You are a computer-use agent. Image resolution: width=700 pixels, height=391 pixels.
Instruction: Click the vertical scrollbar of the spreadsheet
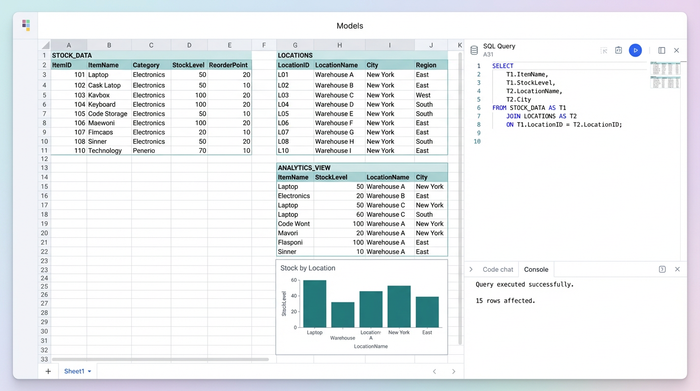pyautogui.click(x=460, y=199)
